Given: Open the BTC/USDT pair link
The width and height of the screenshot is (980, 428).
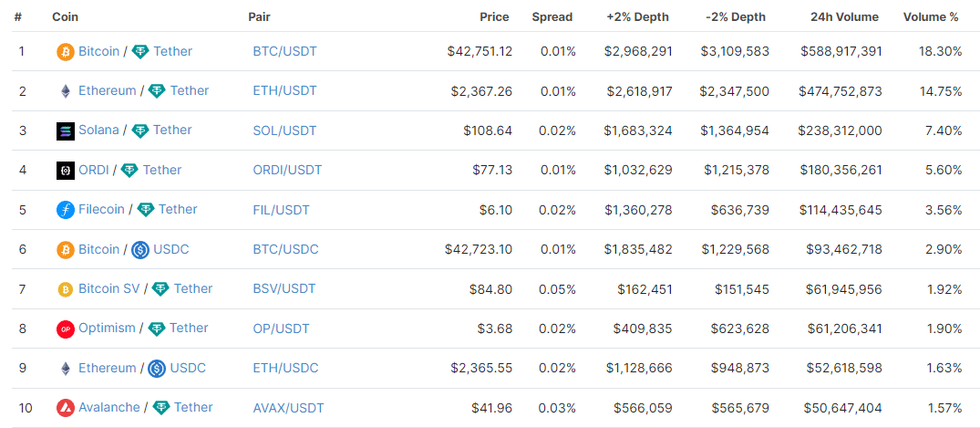Looking at the screenshot, I should coord(284,51).
